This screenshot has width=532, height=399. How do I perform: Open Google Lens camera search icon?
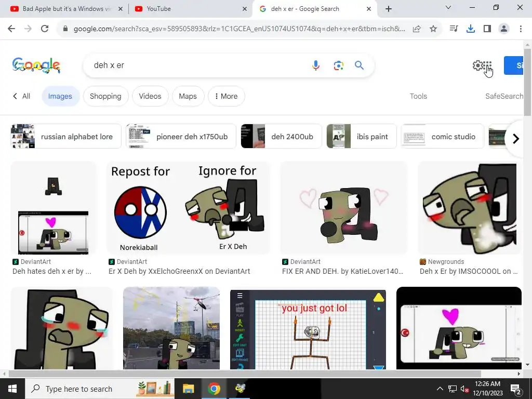[x=338, y=65]
